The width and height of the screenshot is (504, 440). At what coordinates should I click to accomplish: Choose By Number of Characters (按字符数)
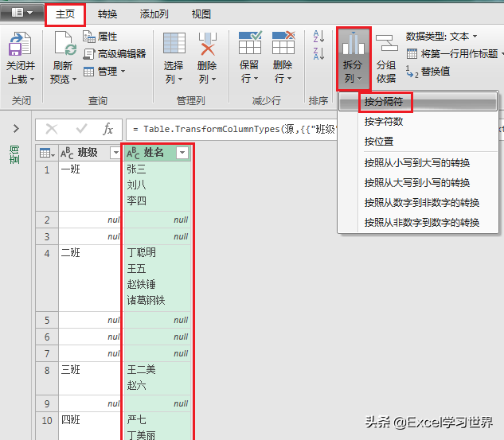click(418, 122)
